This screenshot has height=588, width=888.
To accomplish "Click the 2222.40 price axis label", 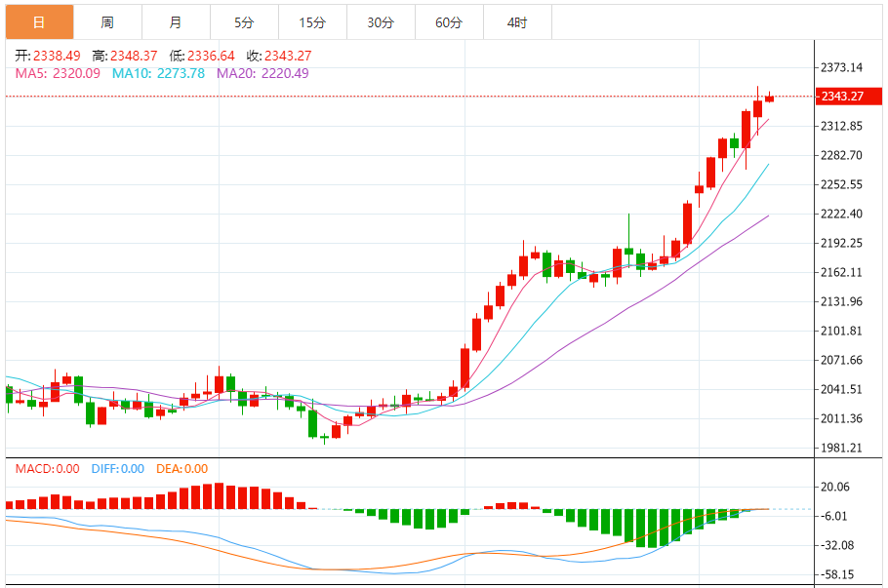I will click(841, 214).
